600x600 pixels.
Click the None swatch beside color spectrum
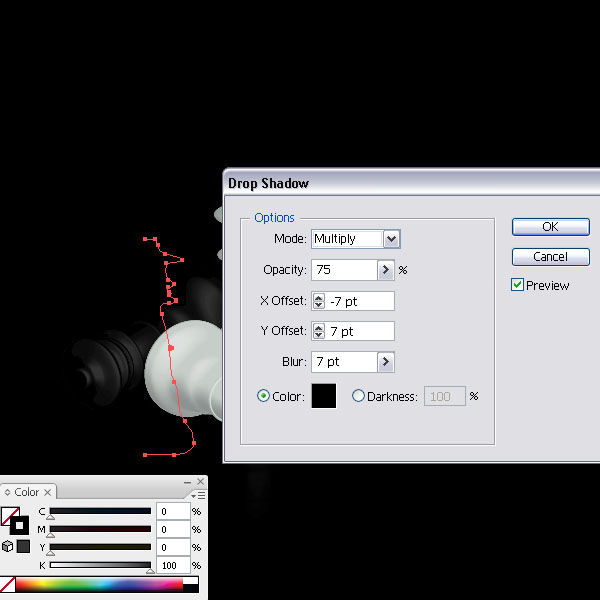click(x=7, y=584)
